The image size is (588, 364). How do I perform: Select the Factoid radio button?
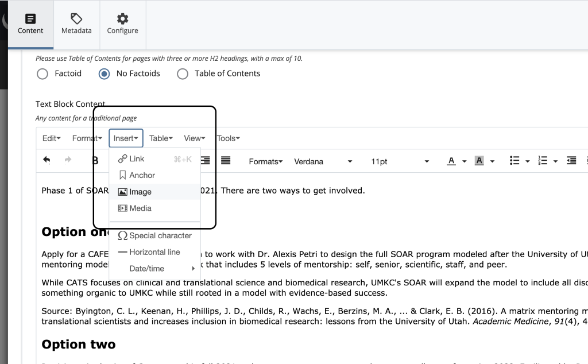42,73
